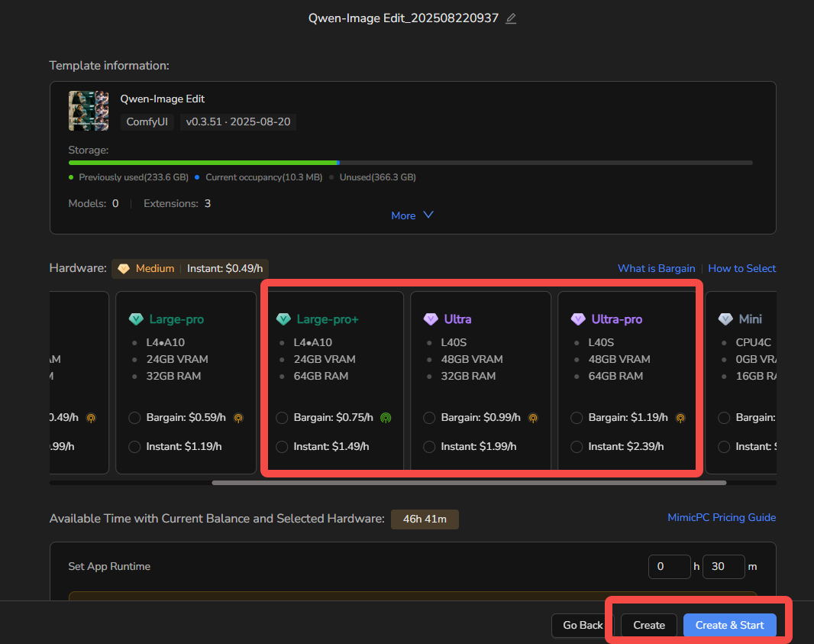This screenshot has width=814, height=644.
Task: Open the What is Bargain link
Action: pyautogui.click(x=656, y=268)
